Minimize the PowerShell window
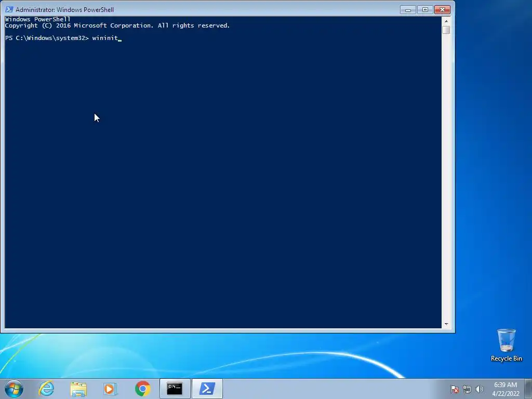Image resolution: width=532 pixels, height=399 pixels. pyautogui.click(x=408, y=9)
